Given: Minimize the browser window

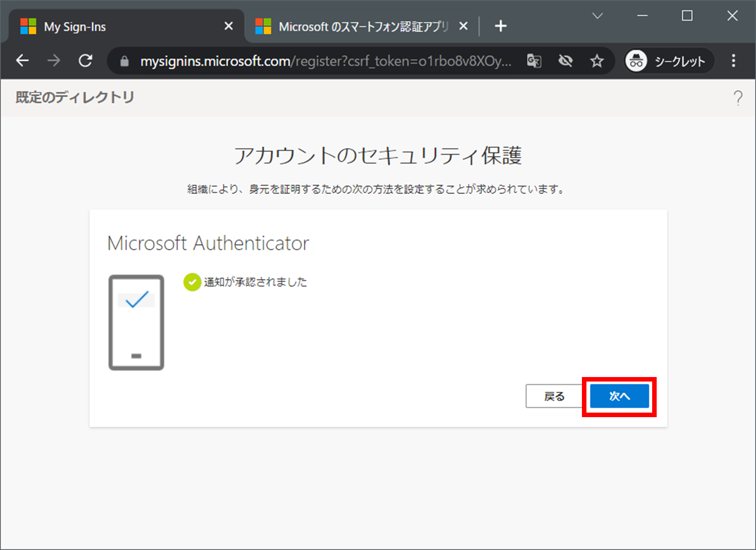Looking at the screenshot, I should point(642,16).
